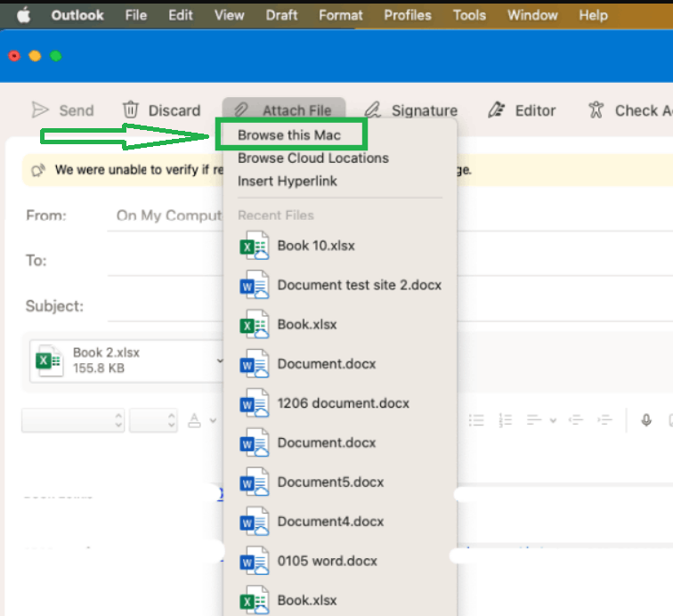Image resolution: width=673 pixels, height=616 pixels.
Task: Open the From account dropdown
Action: 169,215
